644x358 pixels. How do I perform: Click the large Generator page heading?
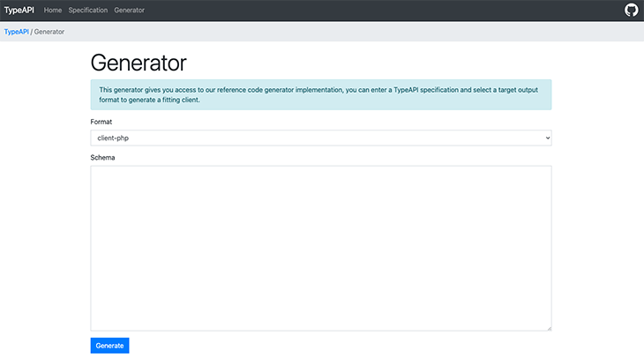click(x=139, y=63)
